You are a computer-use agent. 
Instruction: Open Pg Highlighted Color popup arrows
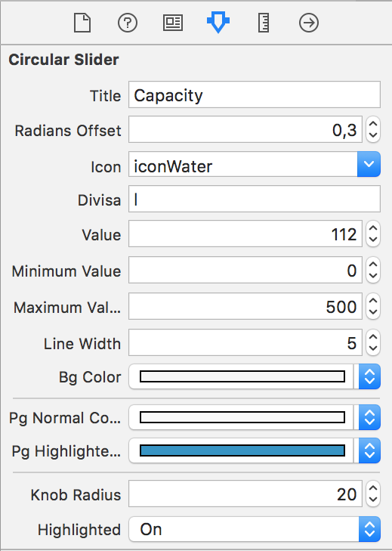click(x=369, y=450)
